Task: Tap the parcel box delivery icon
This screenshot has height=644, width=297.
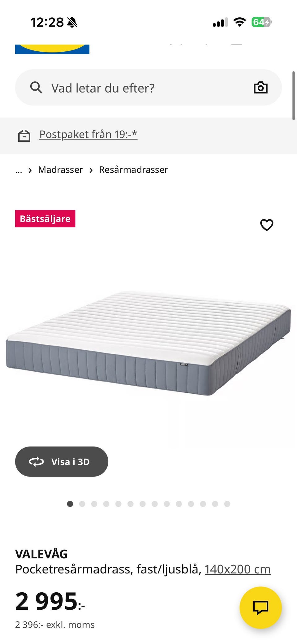Action: (24, 136)
